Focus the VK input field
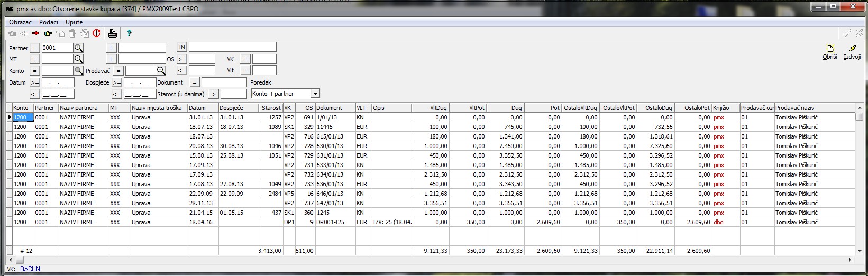The width and height of the screenshot is (868, 276). (x=264, y=59)
